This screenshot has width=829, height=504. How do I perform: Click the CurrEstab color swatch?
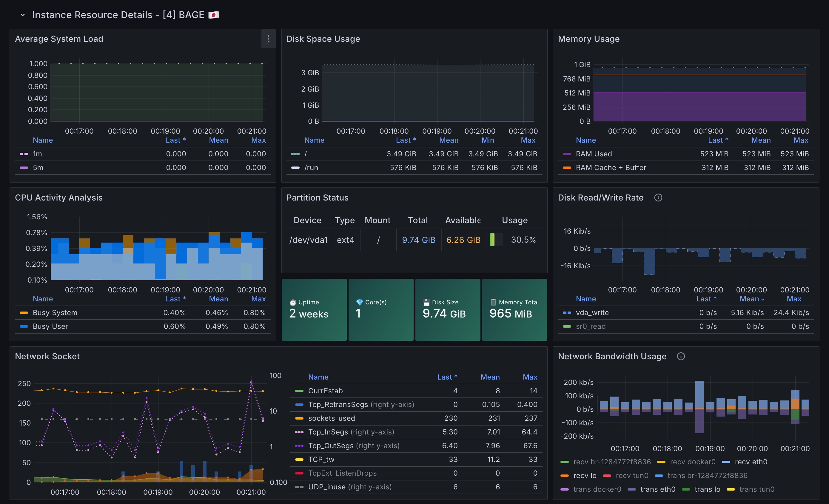[x=299, y=391]
